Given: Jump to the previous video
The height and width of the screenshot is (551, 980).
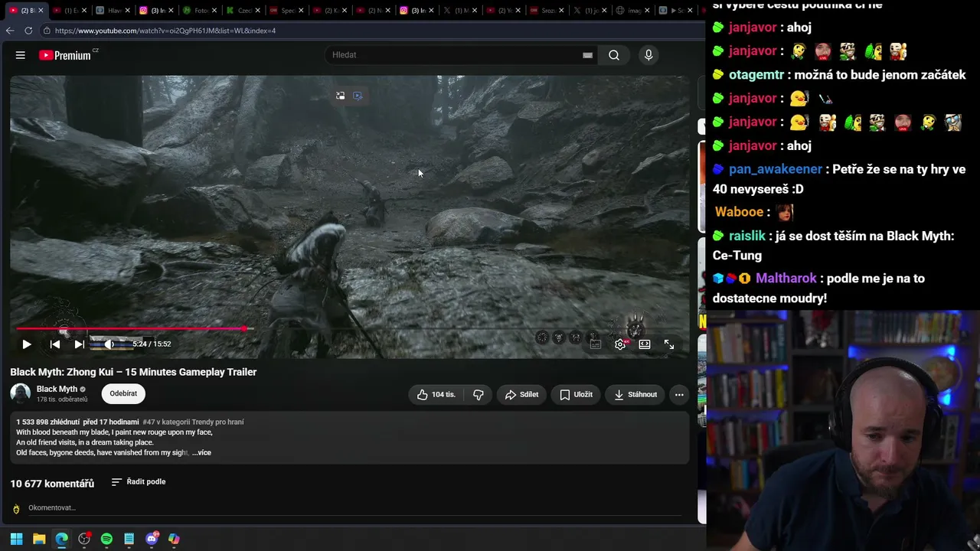Looking at the screenshot, I should pyautogui.click(x=55, y=344).
